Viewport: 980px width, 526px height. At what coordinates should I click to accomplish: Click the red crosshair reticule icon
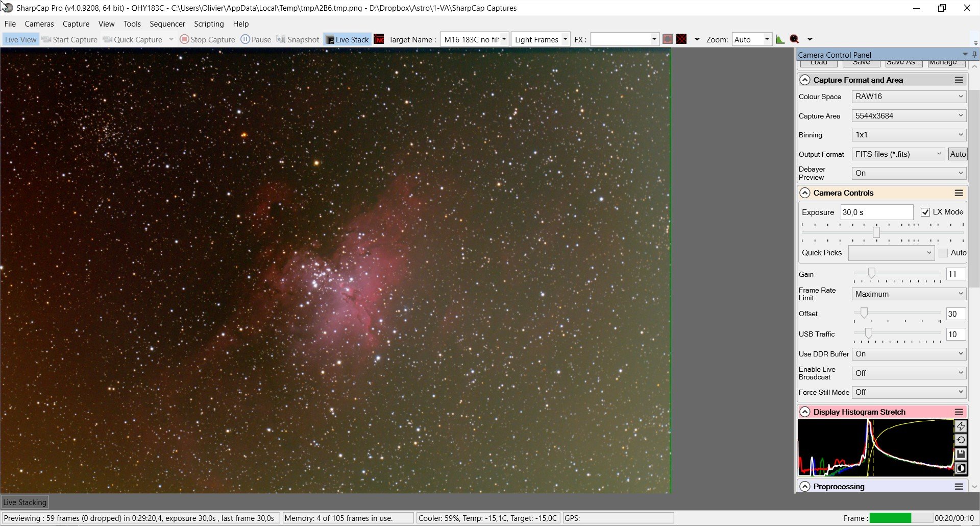click(x=681, y=39)
